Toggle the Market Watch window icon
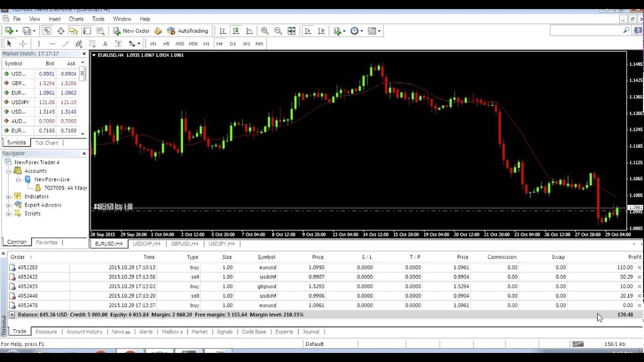This screenshot has height=362, width=644. (x=47, y=31)
